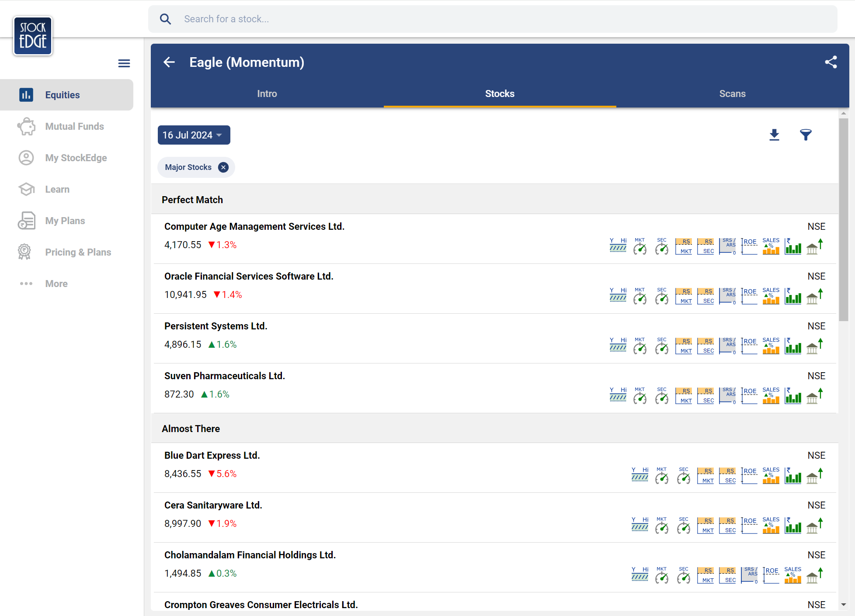Click ROE icon for Persistent Systems

pyautogui.click(x=749, y=345)
